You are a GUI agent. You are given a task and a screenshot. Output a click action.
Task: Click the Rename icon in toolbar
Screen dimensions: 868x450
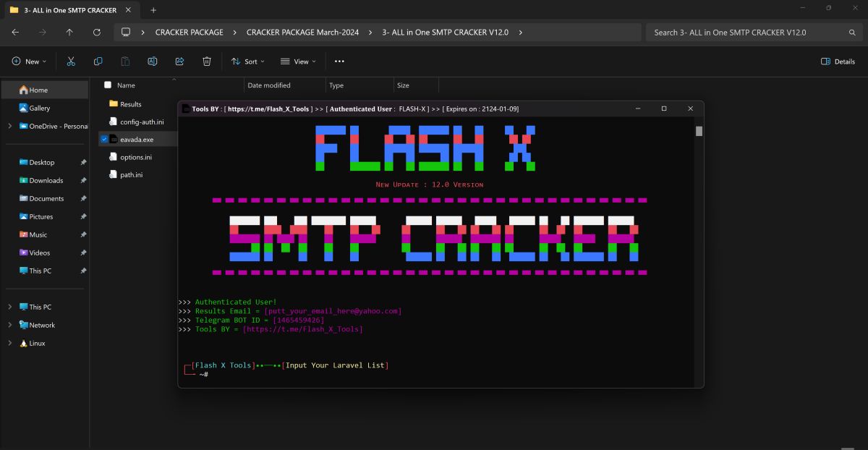[153, 61]
